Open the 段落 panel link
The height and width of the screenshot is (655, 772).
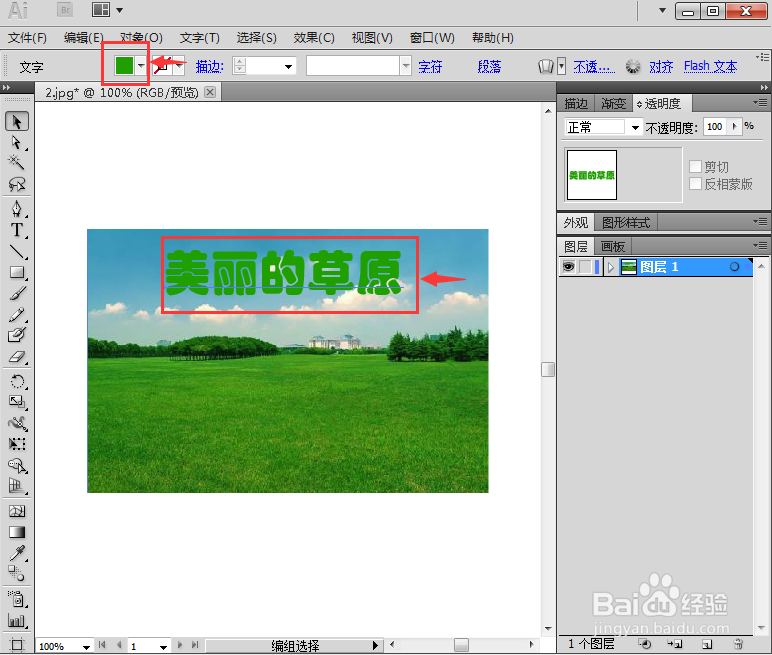click(x=489, y=66)
